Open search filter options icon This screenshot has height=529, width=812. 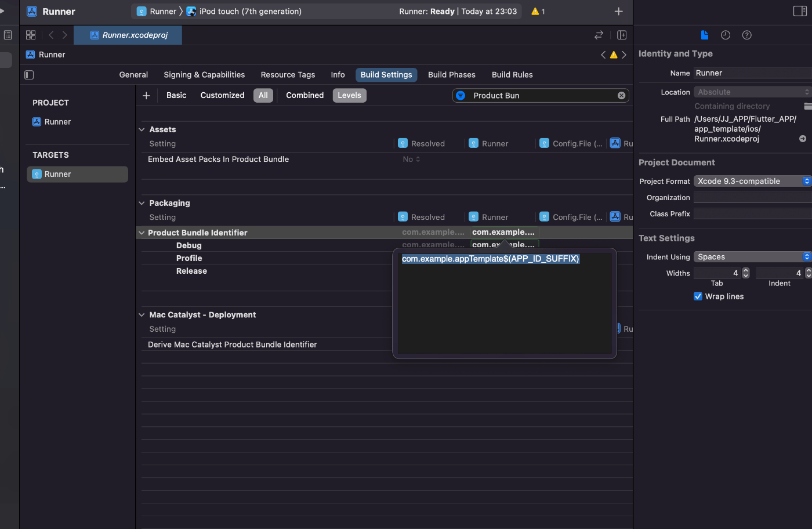[461, 95]
